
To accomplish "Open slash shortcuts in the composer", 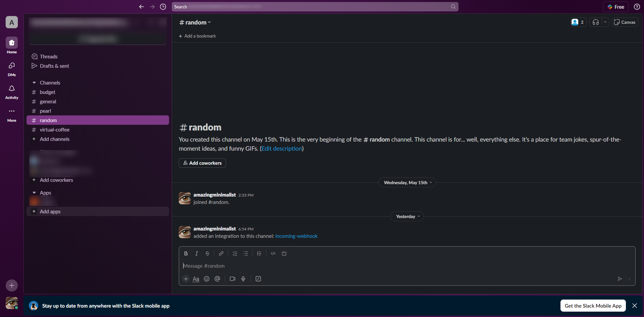I will click(x=258, y=279).
